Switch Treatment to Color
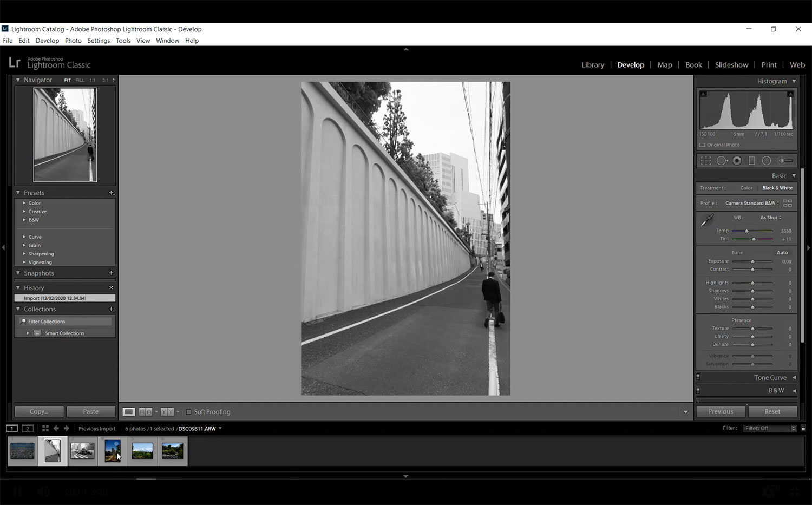The width and height of the screenshot is (812, 505). [746, 188]
